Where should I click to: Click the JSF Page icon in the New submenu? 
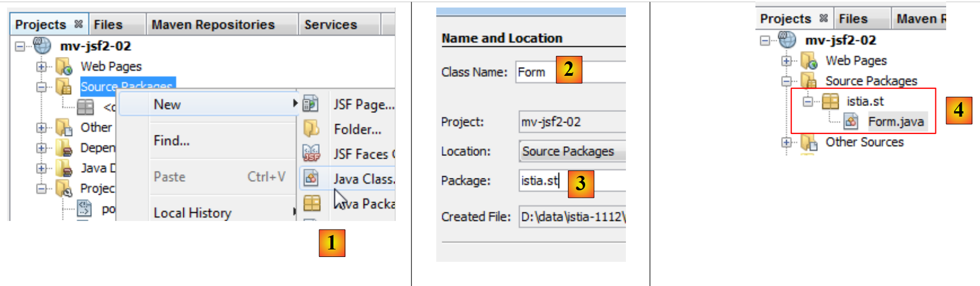311,104
